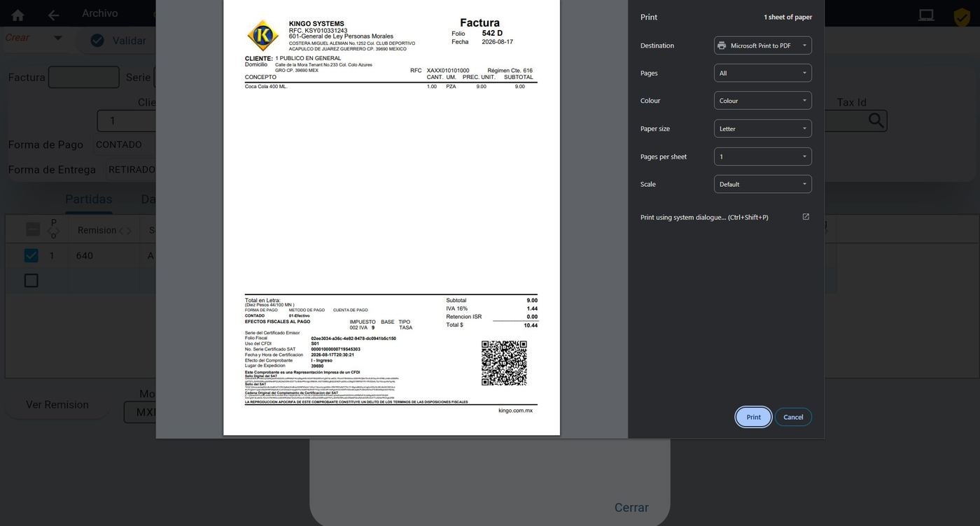The image size is (980, 526).
Task: Click the invoice page in print preview
Action: tap(391, 217)
